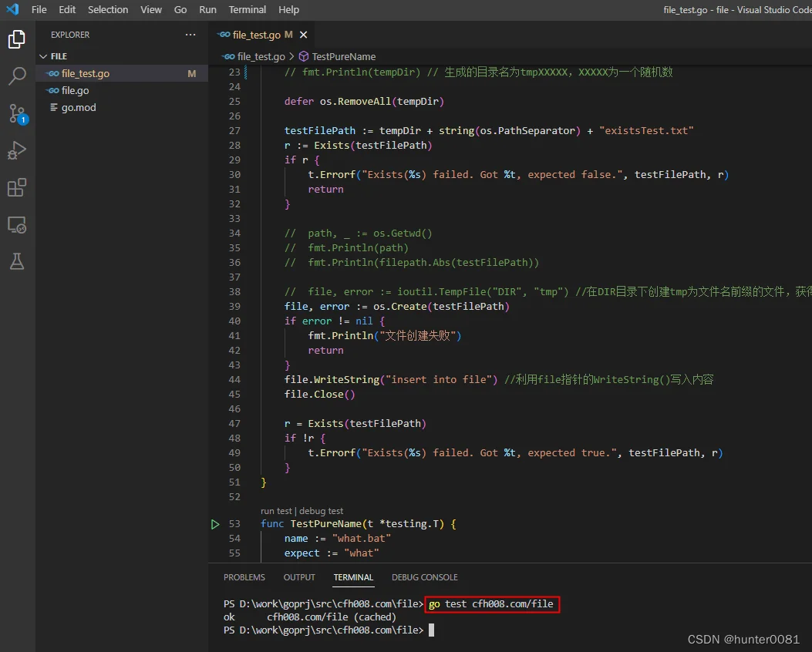812x652 pixels.
Task: Select file_test.go in Explorer tree
Action: click(122, 73)
